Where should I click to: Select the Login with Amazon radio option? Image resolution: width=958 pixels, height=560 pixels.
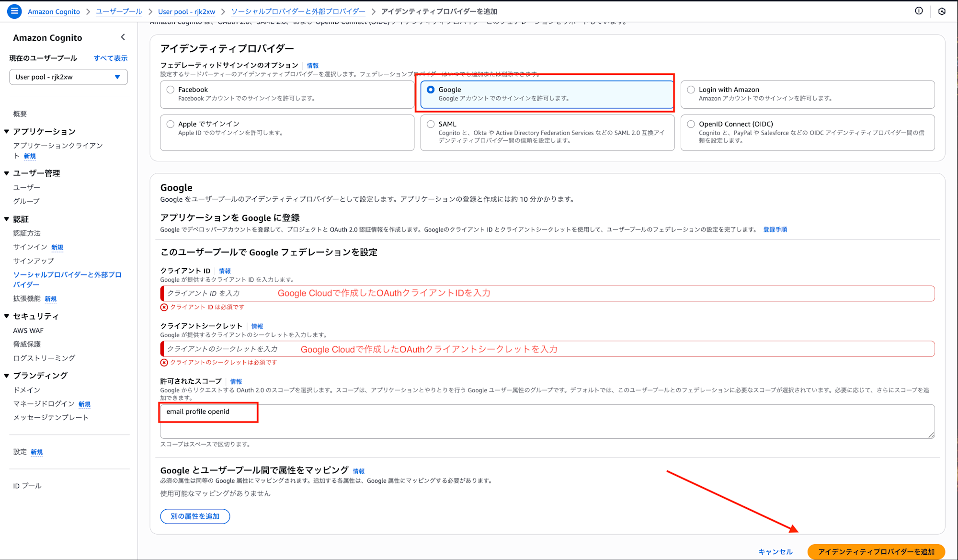[x=691, y=90]
